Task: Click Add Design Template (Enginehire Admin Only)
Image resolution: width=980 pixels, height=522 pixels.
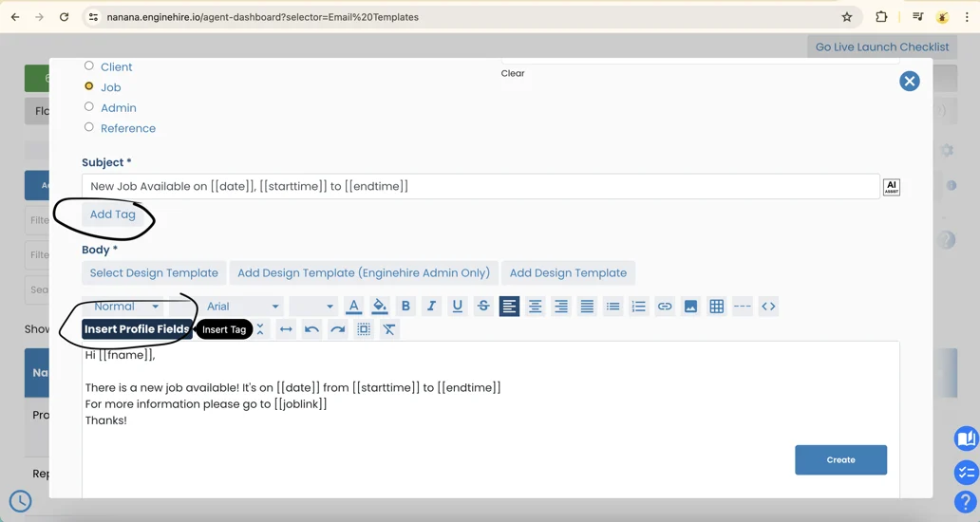Action: [364, 273]
